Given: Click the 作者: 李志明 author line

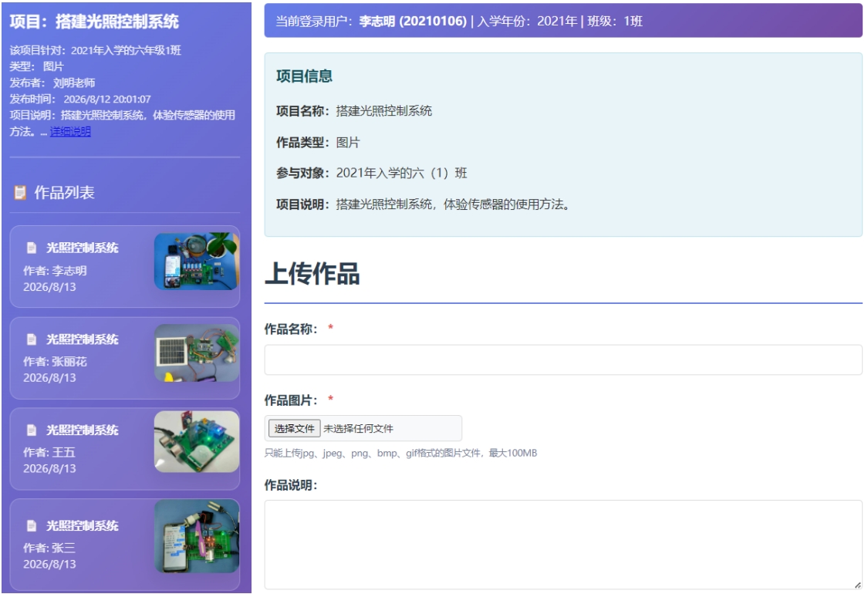Looking at the screenshot, I should (x=55, y=271).
